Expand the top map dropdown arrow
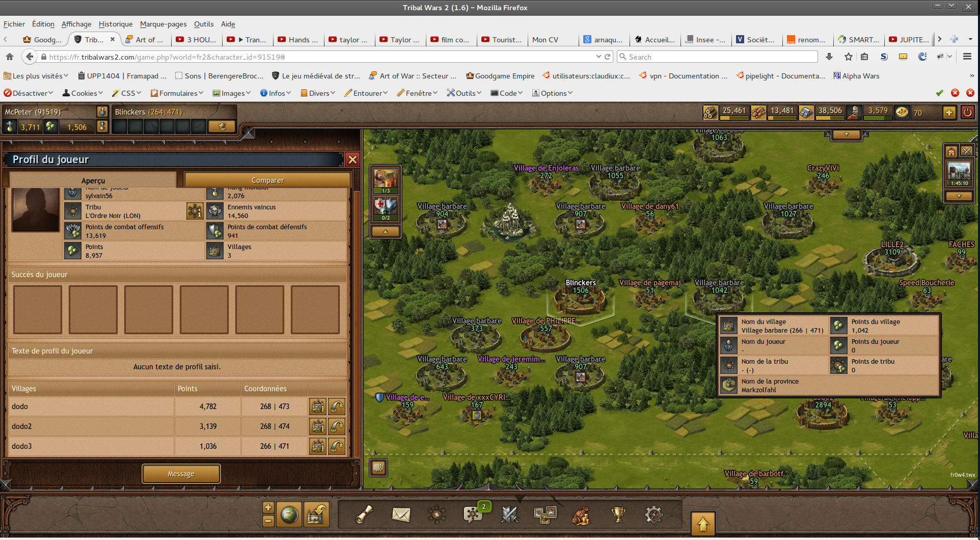 click(846, 134)
